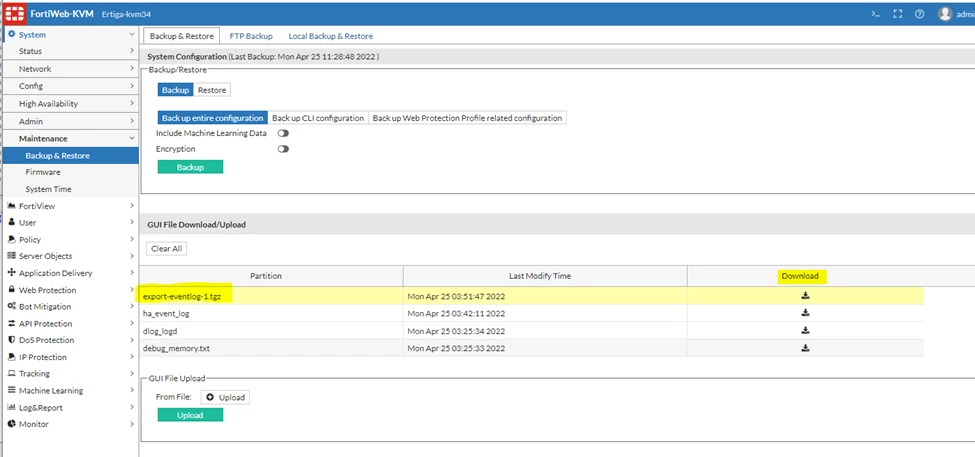
Task: Expand the Network submenu
Action: (132, 68)
